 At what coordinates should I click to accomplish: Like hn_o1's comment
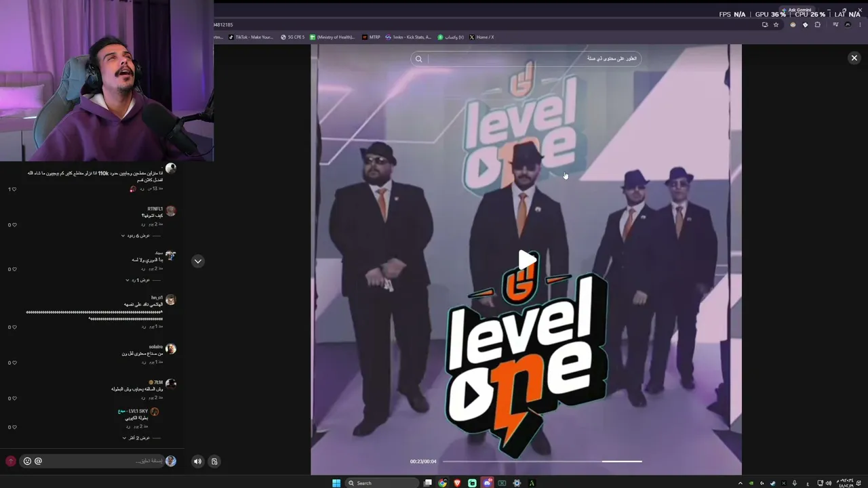13,327
